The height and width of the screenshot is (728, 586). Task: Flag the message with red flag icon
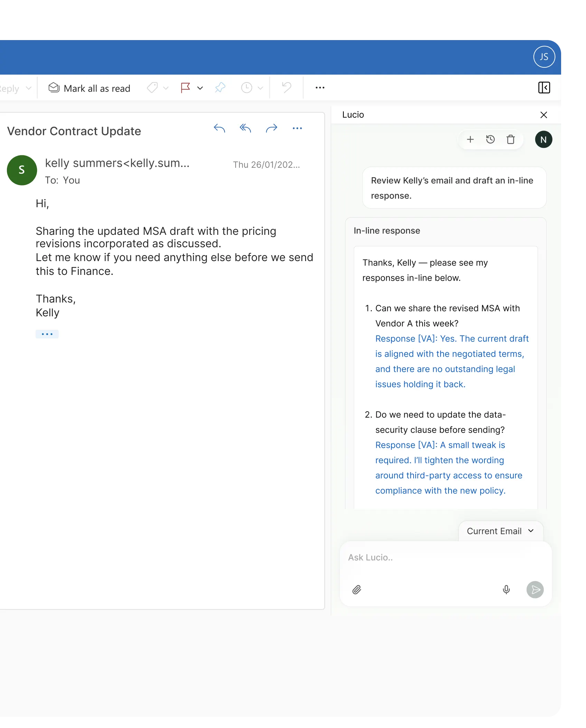pyautogui.click(x=186, y=88)
